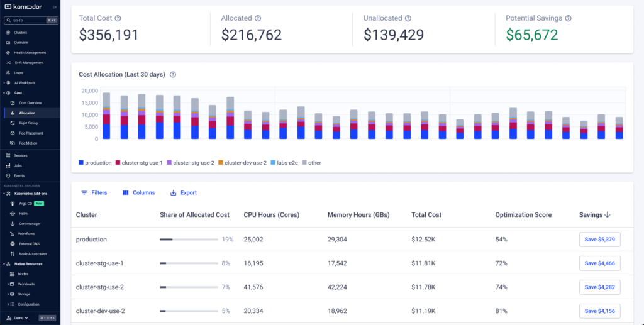Click the cluster-stg-use-1 legend swatch
This screenshot has width=644, height=325.
pos(118,163)
